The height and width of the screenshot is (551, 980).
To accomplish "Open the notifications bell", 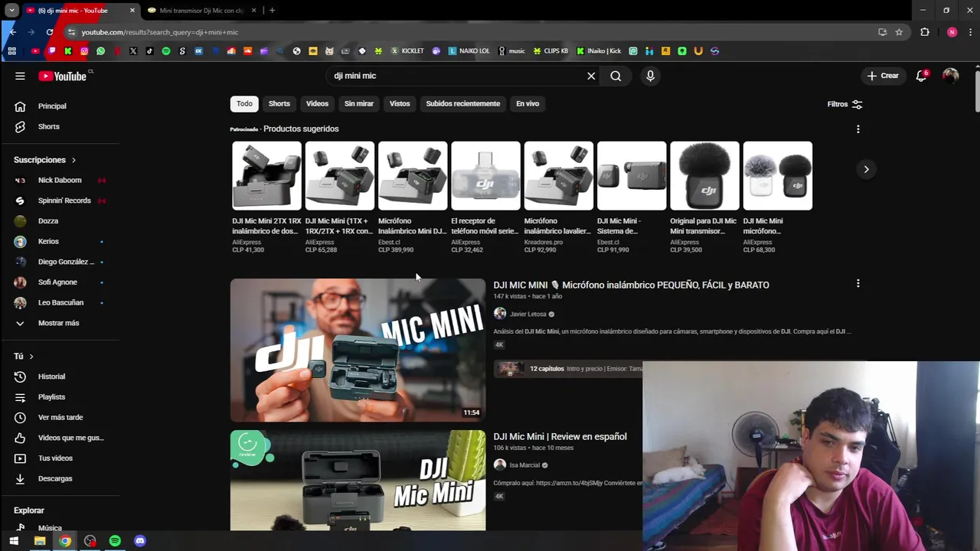I will tap(922, 76).
